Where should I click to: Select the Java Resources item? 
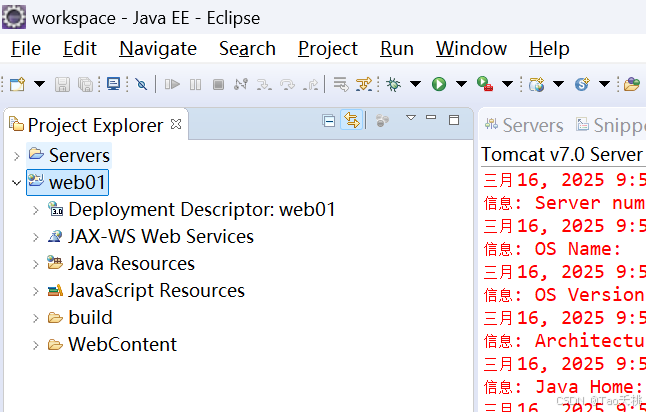[121, 263]
